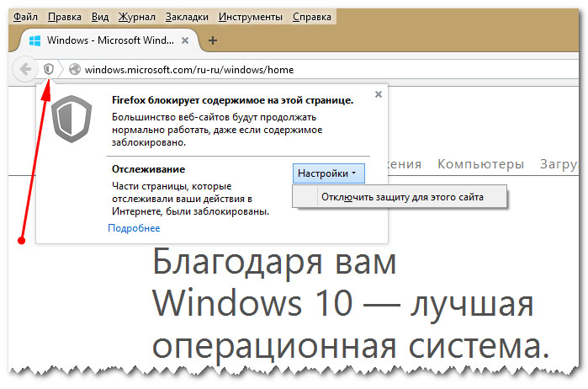
Task: Open the Справка menu
Action: click(311, 17)
